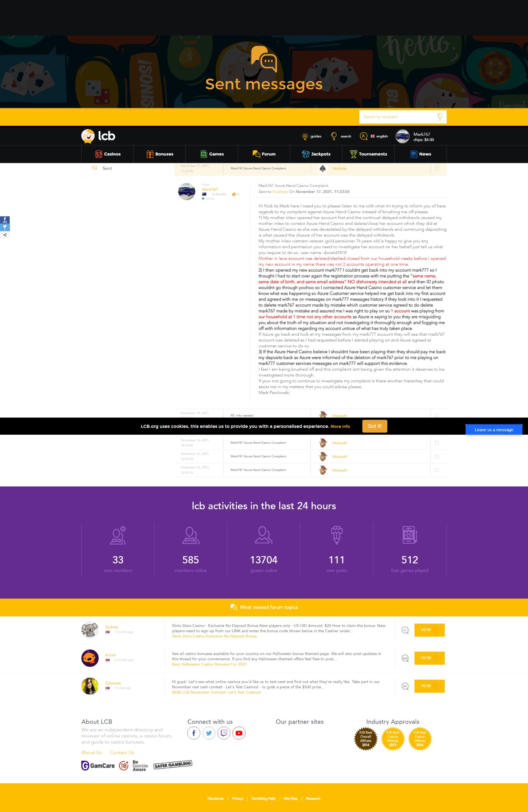This screenshot has width=528, height=812.
Task: Open LCB YouTube channel icon in footer
Action: [239, 733]
